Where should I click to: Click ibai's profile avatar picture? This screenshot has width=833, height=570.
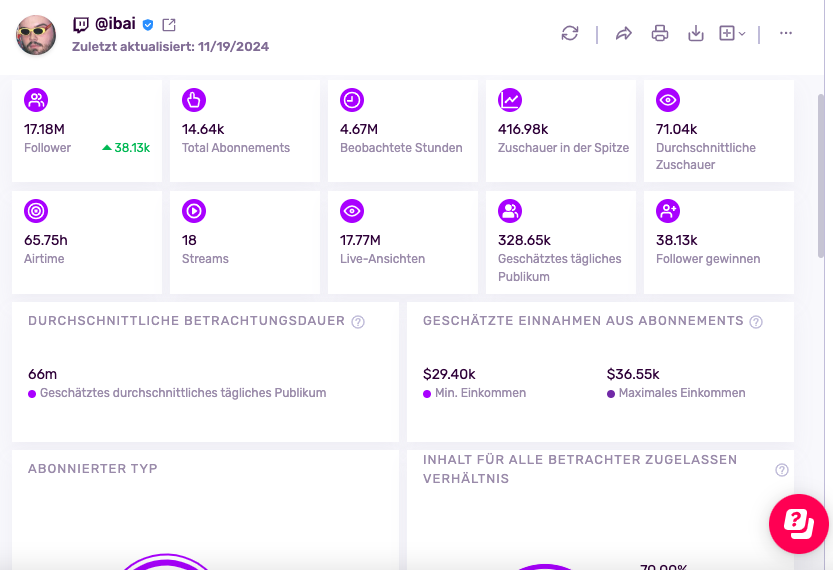pyautogui.click(x=36, y=35)
